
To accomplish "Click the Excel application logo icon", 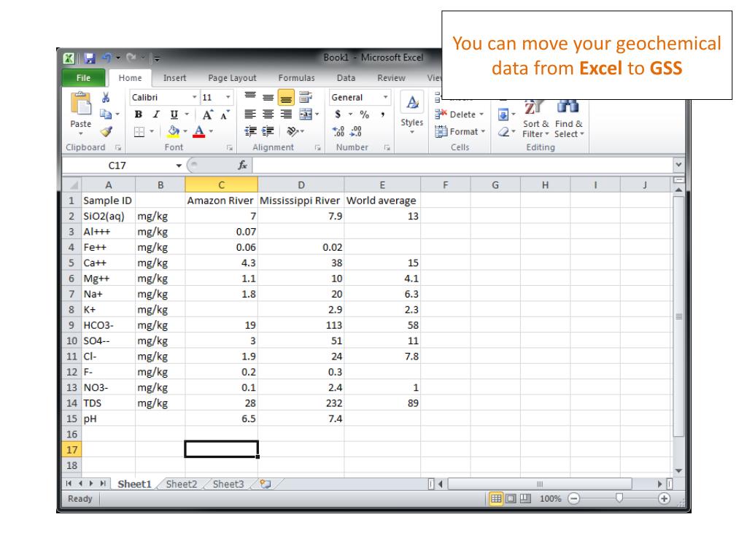I will click(69, 58).
